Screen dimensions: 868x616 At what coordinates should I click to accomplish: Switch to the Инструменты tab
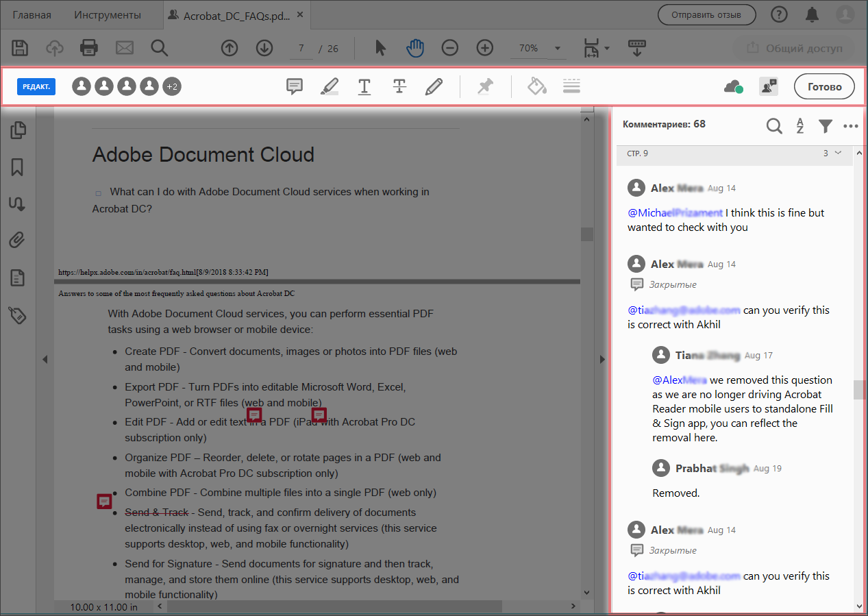[108, 14]
